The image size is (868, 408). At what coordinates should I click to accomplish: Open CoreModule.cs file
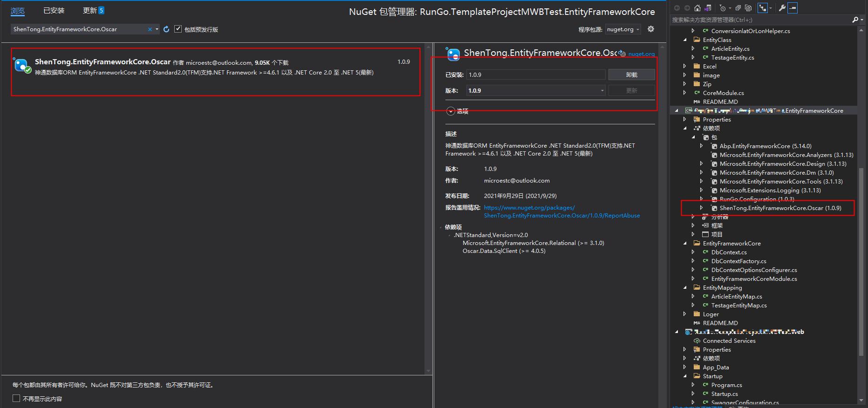pyautogui.click(x=723, y=93)
